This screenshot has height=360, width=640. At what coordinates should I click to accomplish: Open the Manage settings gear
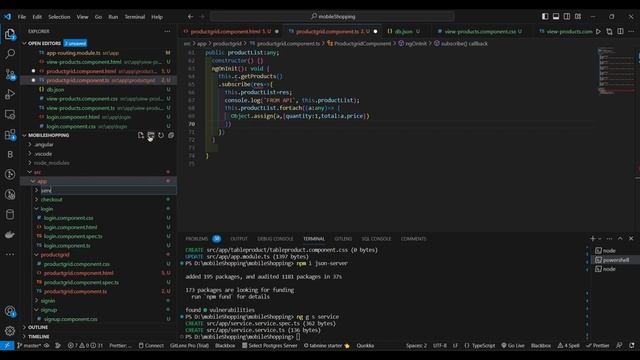click(10, 331)
